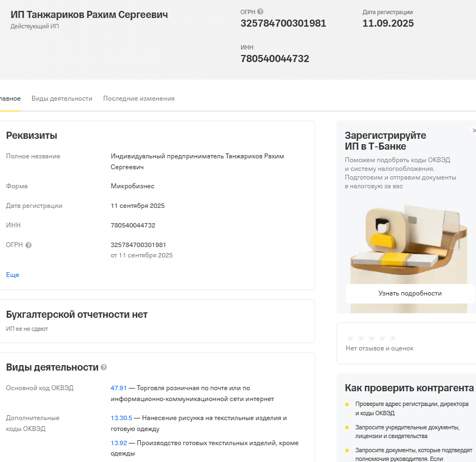Open OKVED code 13.92 link
This screenshot has height=462, width=476.
pyautogui.click(x=119, y=443)
